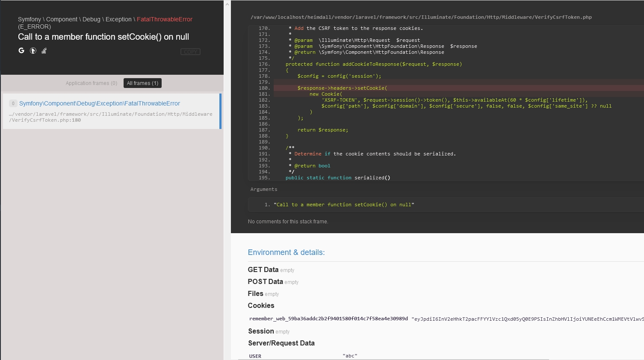Click the COPY button to copy exception details
The width and height of the screenshot is (644, 360).
190,52
